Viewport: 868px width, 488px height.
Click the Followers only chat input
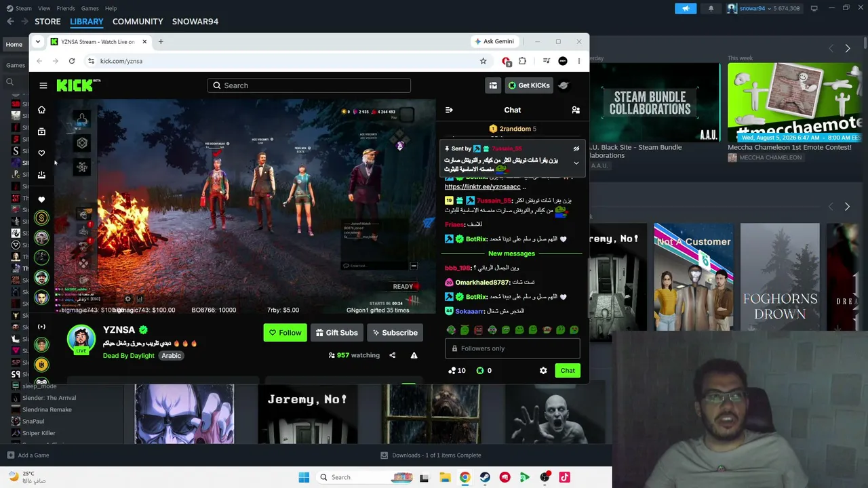(x=512, y=348)
